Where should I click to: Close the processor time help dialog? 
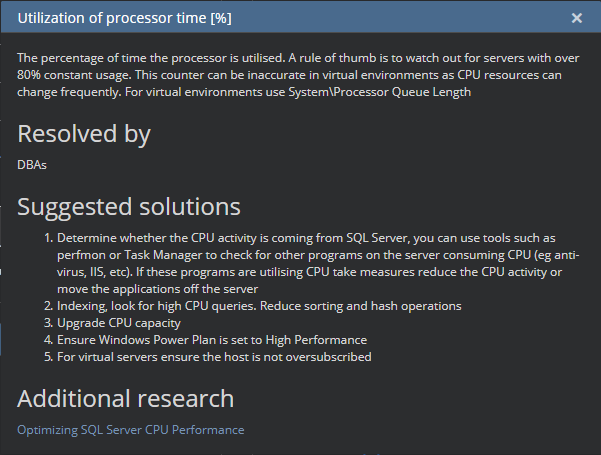pos(577,18)
